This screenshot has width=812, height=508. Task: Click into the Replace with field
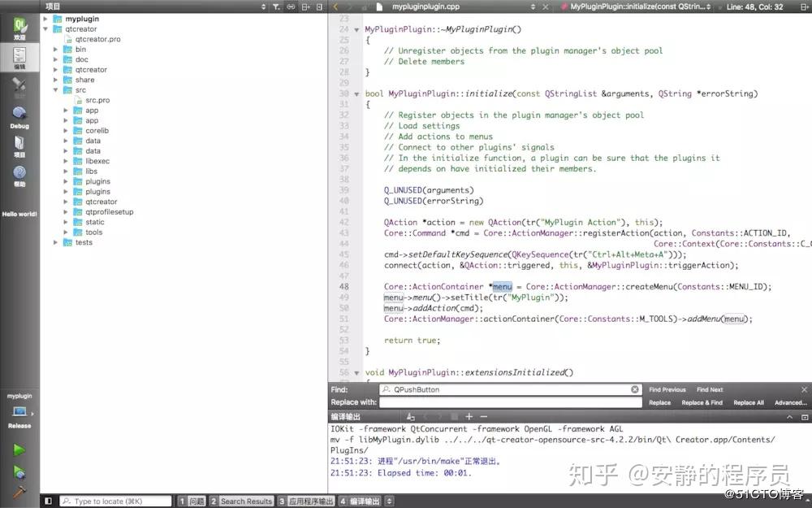tap(511, 402)
